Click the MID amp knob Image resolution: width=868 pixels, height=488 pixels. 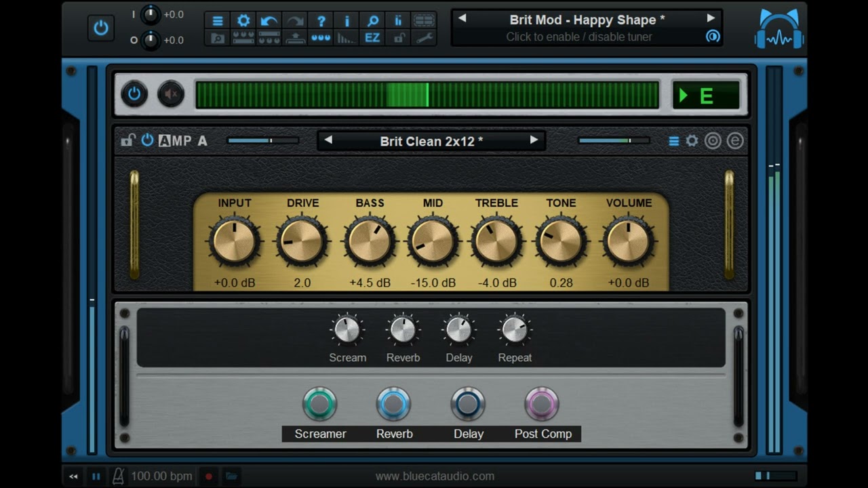tap(433, 241)
